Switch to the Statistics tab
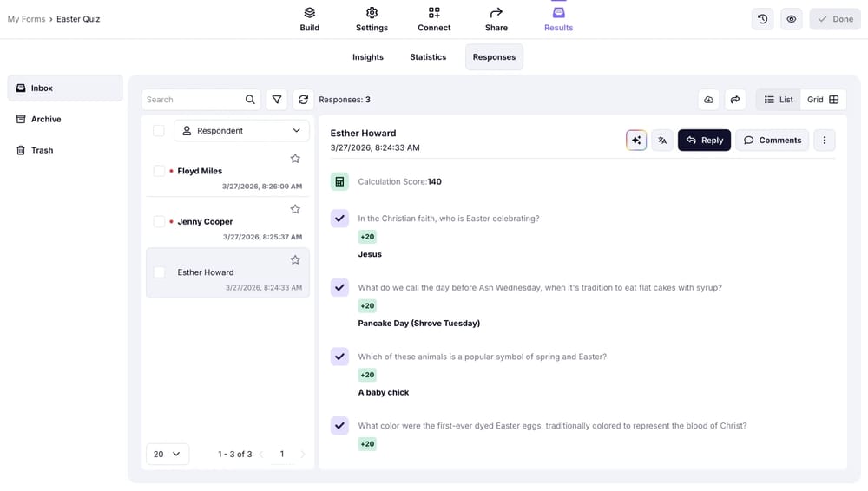This screenshot has width=868, height=491. 428,57
